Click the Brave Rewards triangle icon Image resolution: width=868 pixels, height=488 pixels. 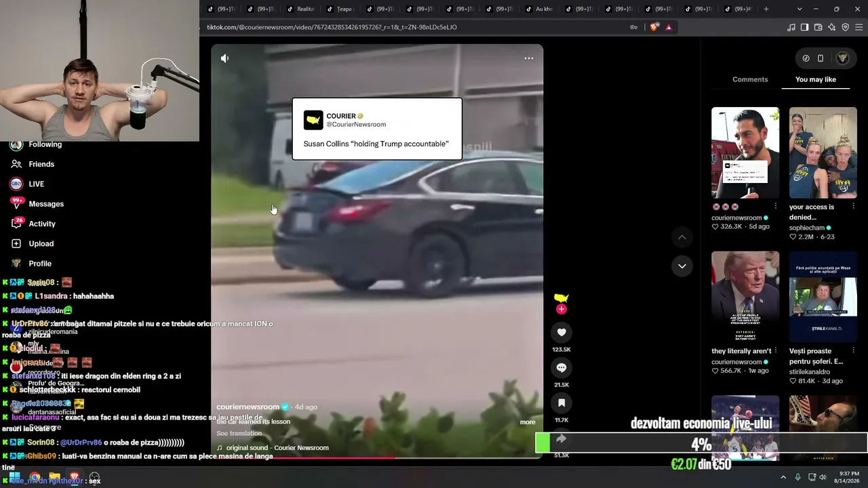point(669,27)
